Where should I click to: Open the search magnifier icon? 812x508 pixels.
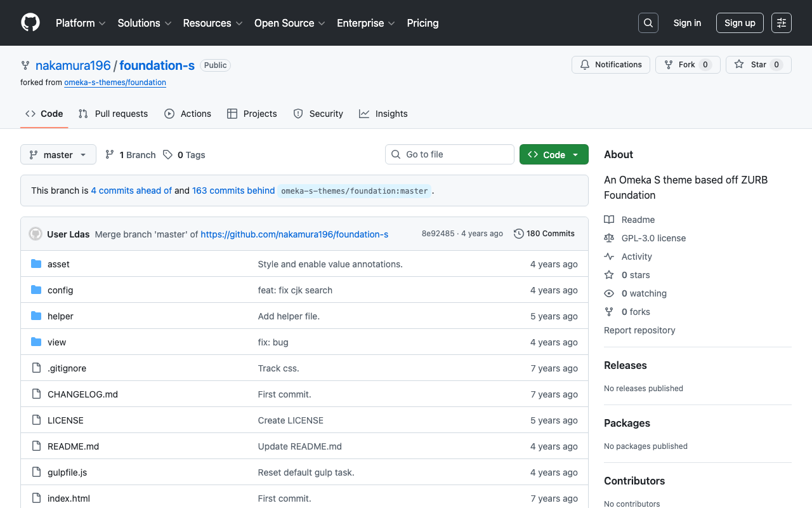pyautogui.click(x=648, y=23)
